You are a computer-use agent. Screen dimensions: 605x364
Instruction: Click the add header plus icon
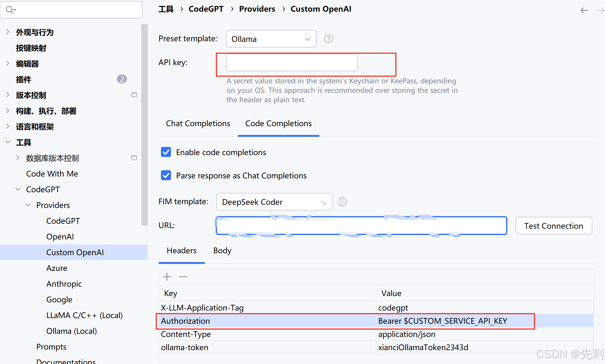[167, 277]
